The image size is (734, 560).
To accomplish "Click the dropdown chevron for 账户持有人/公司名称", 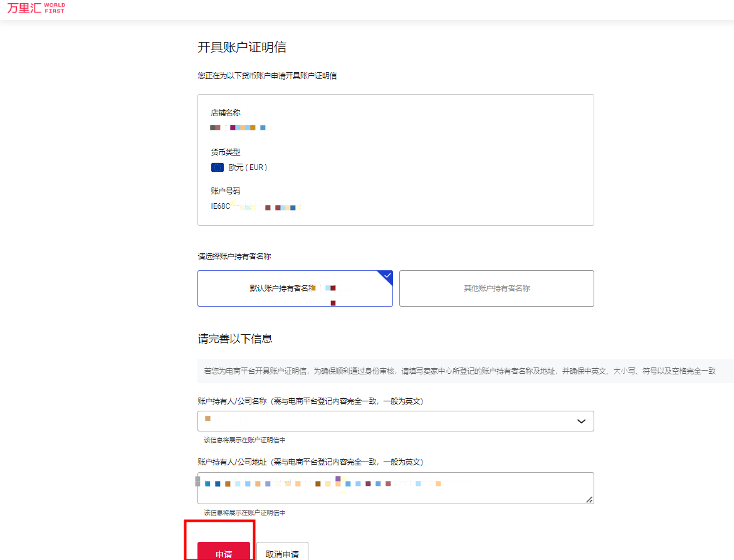I will [x=580, y=421].
